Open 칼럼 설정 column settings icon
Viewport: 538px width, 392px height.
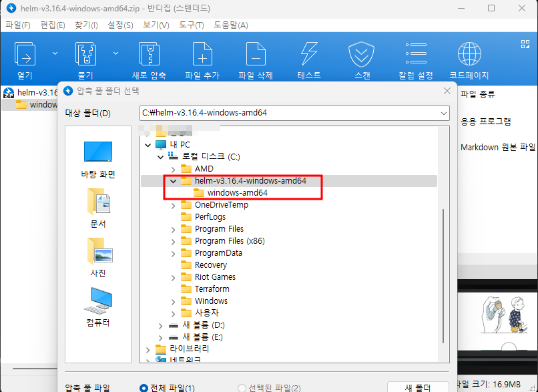tap(415, 53)
